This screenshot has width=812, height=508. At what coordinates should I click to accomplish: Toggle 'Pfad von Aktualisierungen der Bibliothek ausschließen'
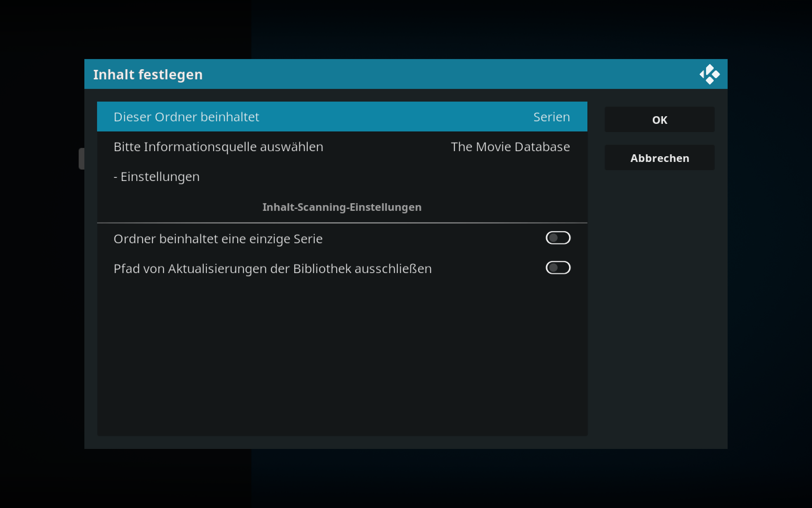pos(342,268)
